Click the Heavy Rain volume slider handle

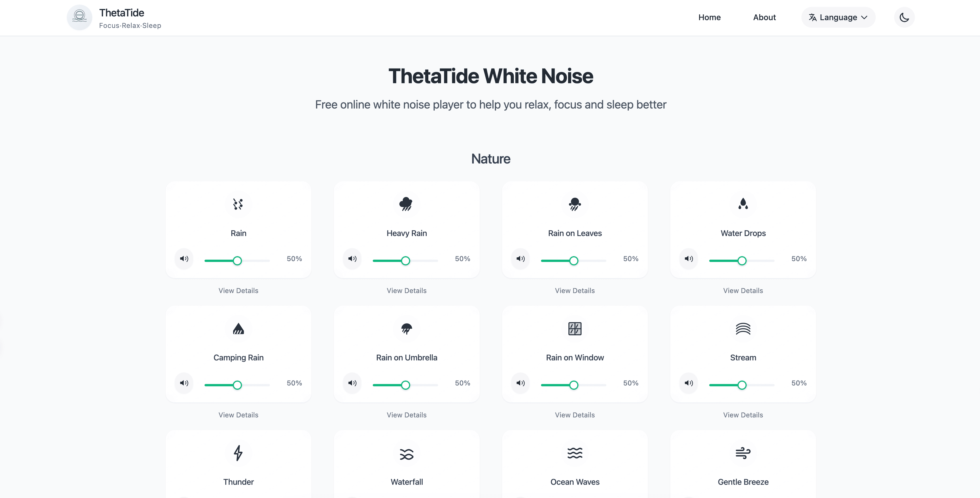[x=406, y=261]
